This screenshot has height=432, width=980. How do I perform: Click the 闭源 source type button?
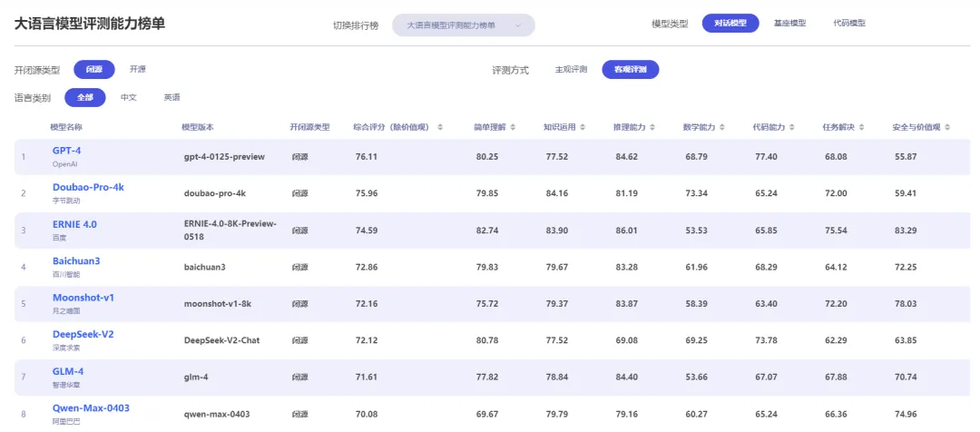click(94, 69)
